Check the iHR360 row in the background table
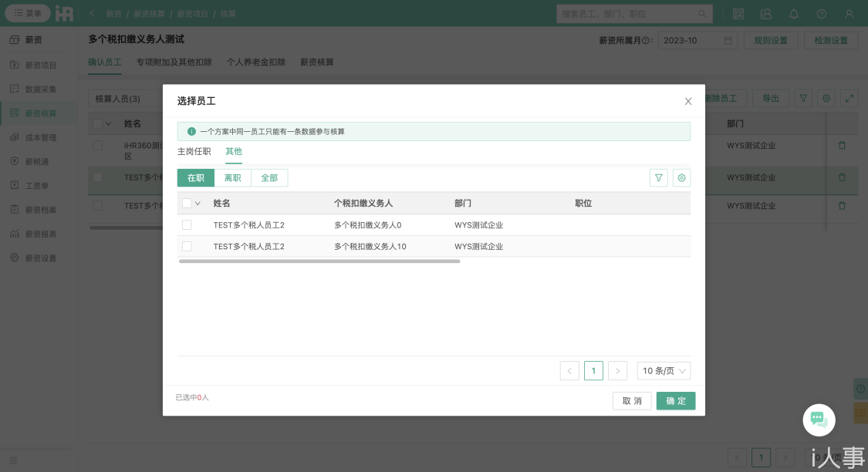The height and width of the screenshot is (472, 868). pyautogui.click(x=97, y=146)
